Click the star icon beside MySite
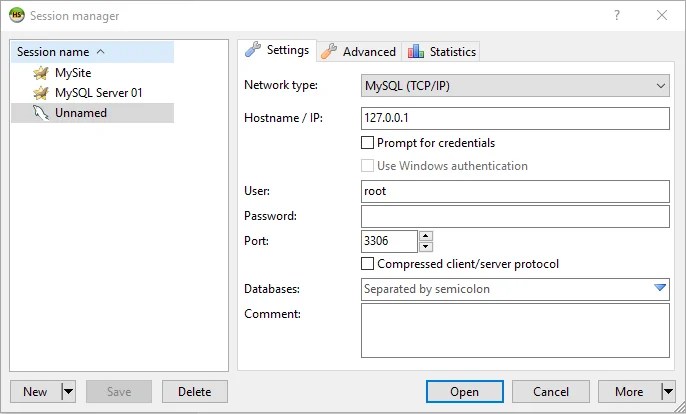This screenshot has width=686, height=414. [41, 73]
